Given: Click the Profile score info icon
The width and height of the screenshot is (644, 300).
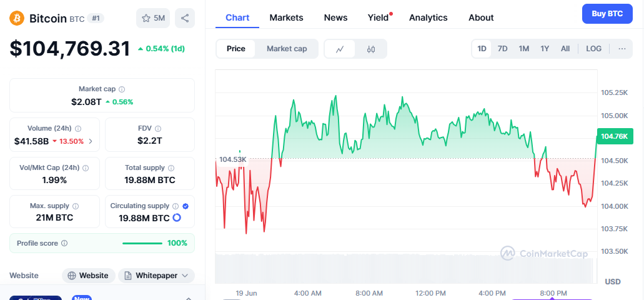Looking at the screenshot, I should pos(64,243).
